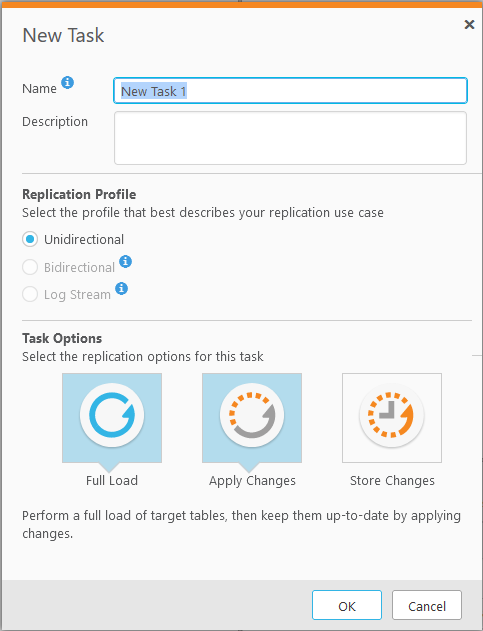Toggle the Apply Changes task option icon
Image resolution: width=483 pixels, height=631 pixels.
252,418
